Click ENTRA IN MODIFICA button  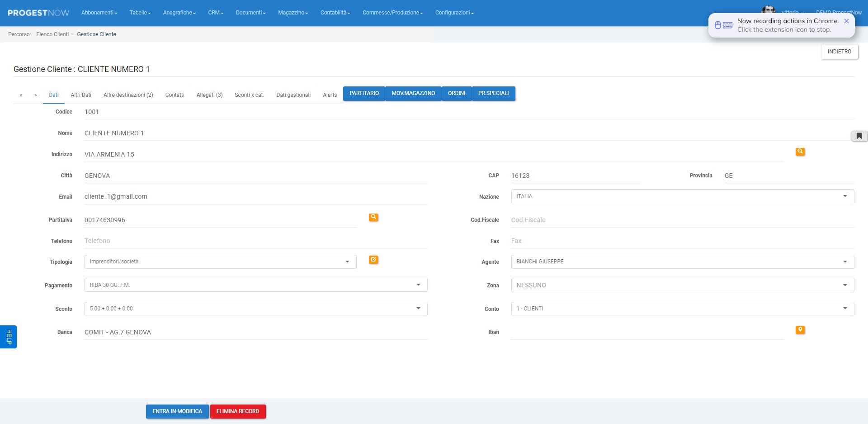tap(177, 411)
